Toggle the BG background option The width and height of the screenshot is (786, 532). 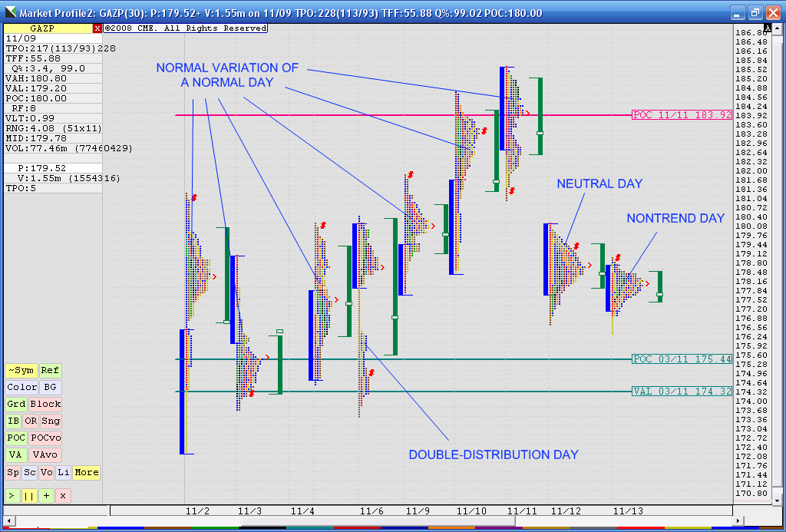pos(50,388)
